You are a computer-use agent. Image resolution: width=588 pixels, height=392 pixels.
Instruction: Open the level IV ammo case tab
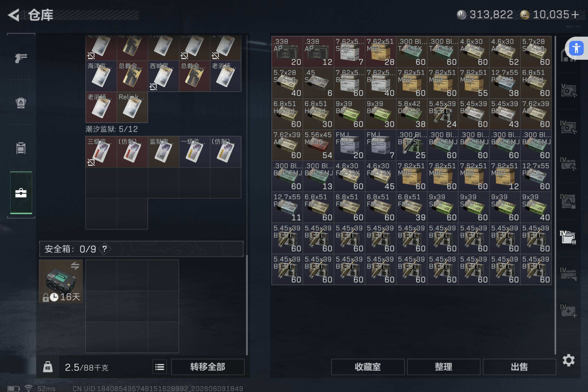[568, 237]
